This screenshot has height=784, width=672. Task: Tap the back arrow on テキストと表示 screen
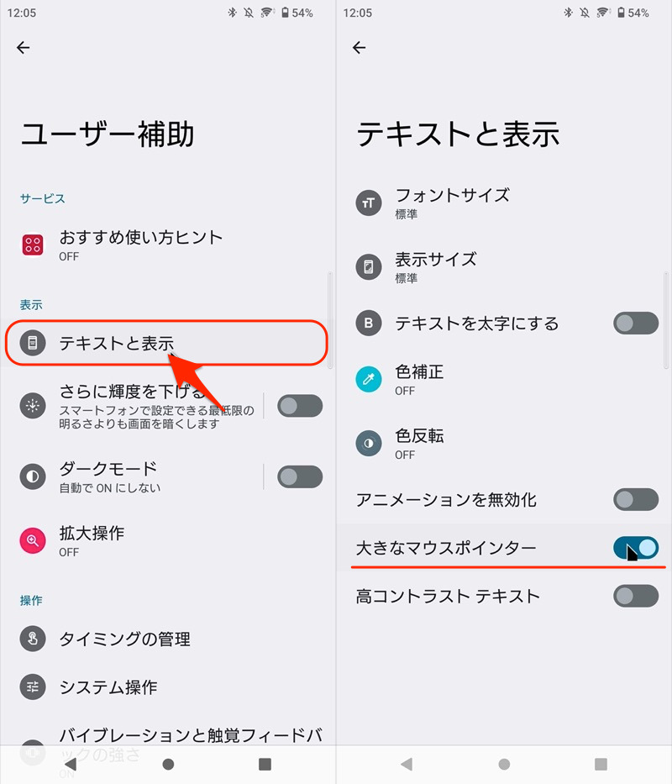pyautogui.click(x=360, y=48)
